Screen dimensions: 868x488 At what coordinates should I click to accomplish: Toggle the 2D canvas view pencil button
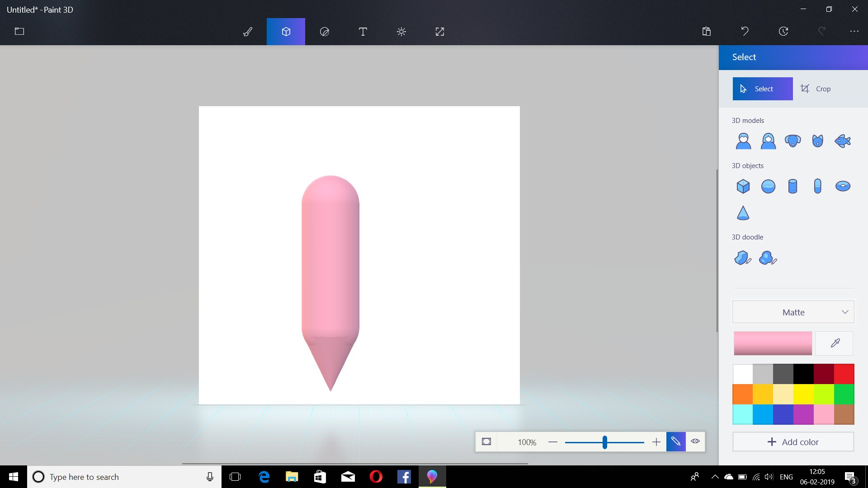[676, 441]
